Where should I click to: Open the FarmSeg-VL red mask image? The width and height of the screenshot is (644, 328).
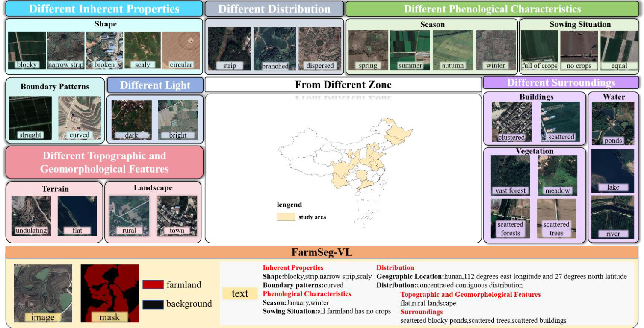pos(109,293)
